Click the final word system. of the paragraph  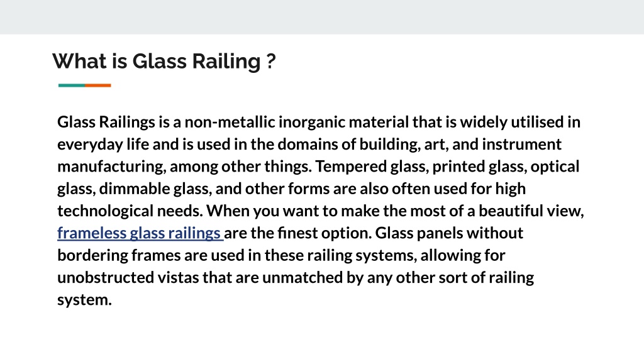(x=84, y=300)
